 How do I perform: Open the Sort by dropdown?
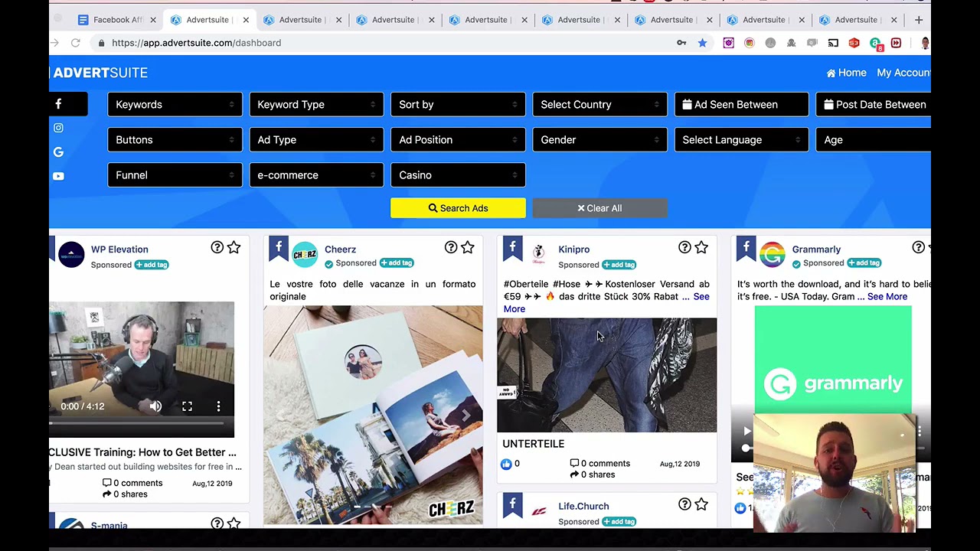pyautogui.click(x=458, y=105)
